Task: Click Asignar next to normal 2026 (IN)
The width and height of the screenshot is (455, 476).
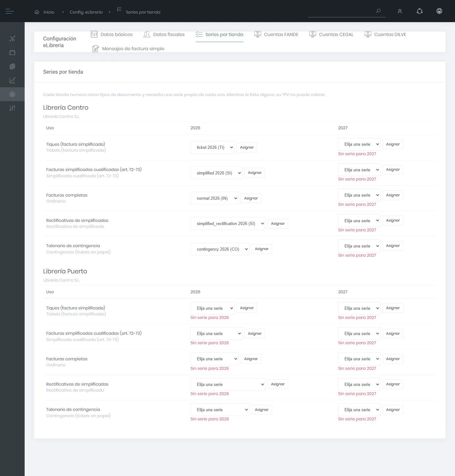Action: click(x=251, y=198)
